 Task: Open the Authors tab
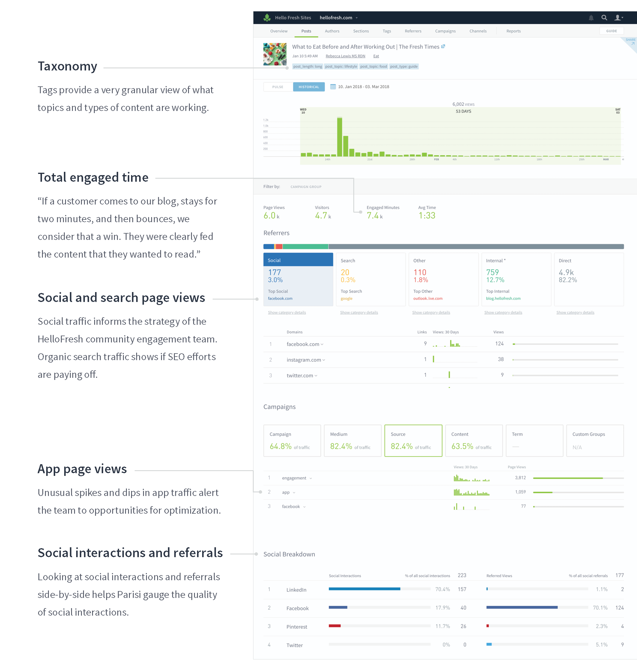(x=332, y=31)
